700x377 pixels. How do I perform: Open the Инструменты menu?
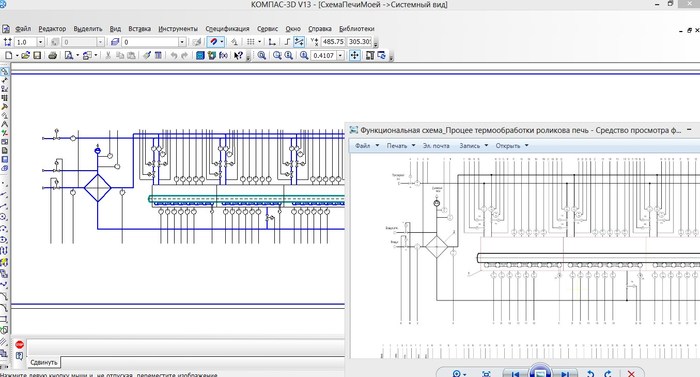178,29
